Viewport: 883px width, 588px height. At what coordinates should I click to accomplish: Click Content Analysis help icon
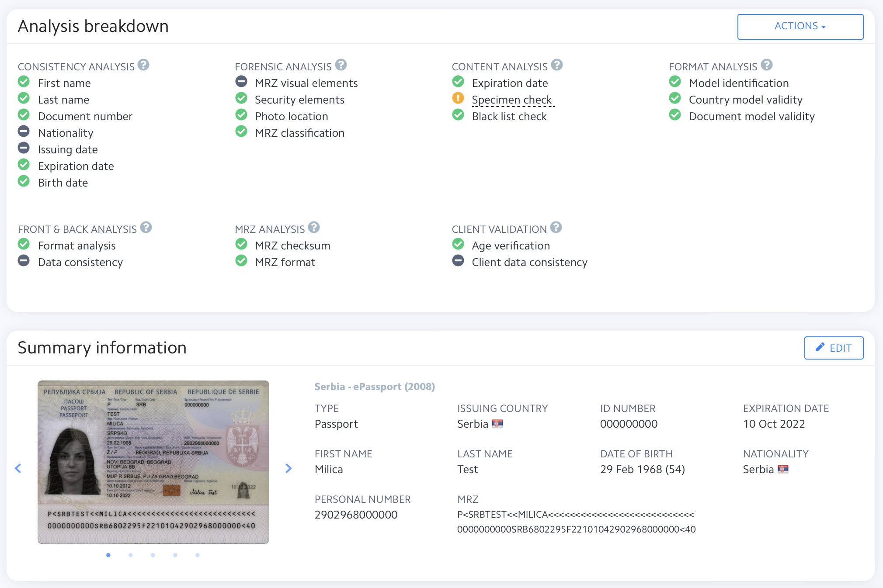pos(557,65)
